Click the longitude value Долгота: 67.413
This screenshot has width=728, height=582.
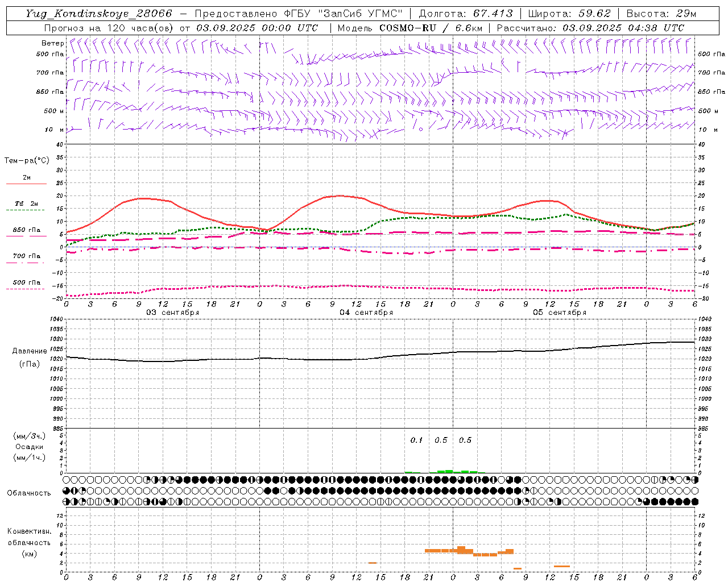[466, 14]
